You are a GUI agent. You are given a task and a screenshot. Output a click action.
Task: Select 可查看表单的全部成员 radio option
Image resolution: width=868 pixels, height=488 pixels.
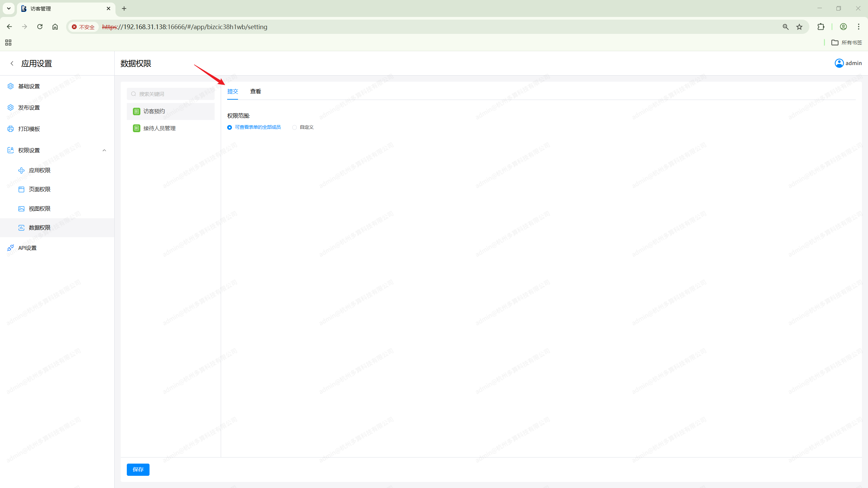coord(230,127)
